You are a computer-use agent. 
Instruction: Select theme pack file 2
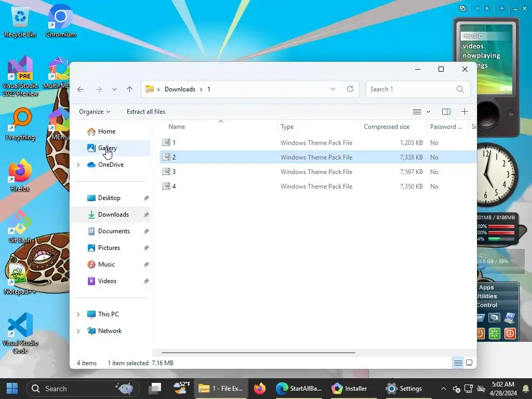318,157
